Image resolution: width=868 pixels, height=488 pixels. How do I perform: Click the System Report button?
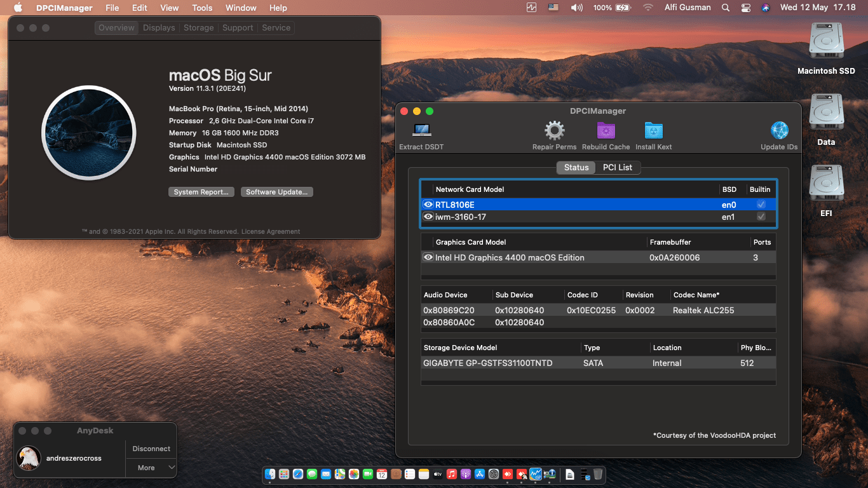pos(201,192)
